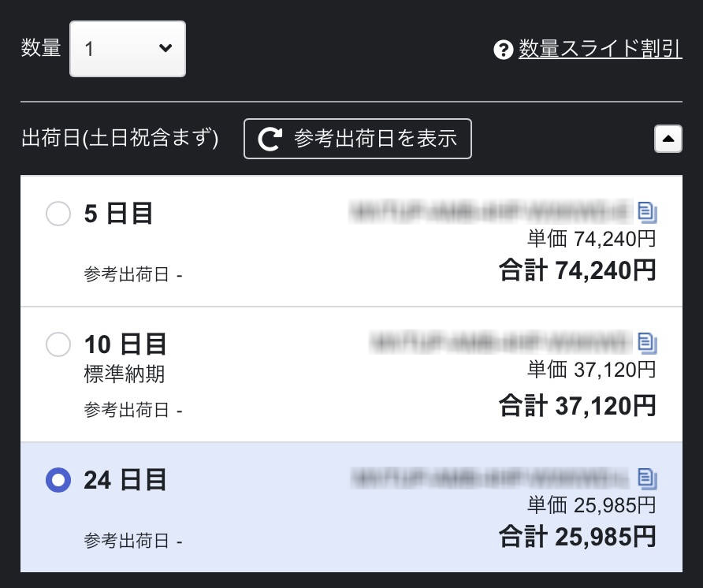Click copy icon in 10日目 row
The height and width of the screenshot is (588, 703).
tap(647, 343)
